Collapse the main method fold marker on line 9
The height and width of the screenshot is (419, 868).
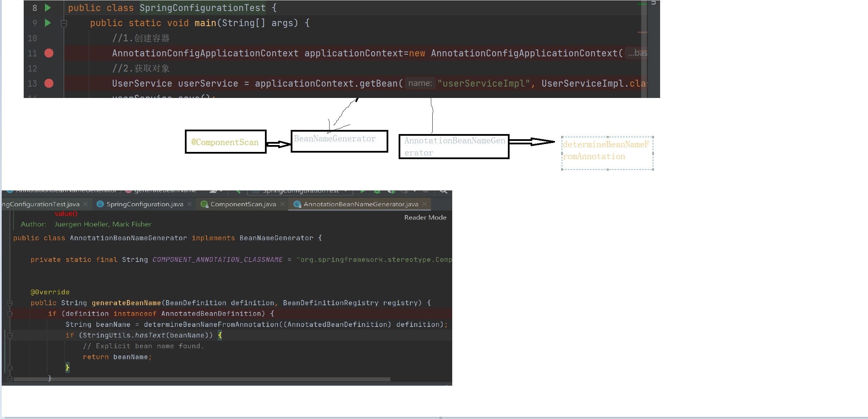point(64,23)
